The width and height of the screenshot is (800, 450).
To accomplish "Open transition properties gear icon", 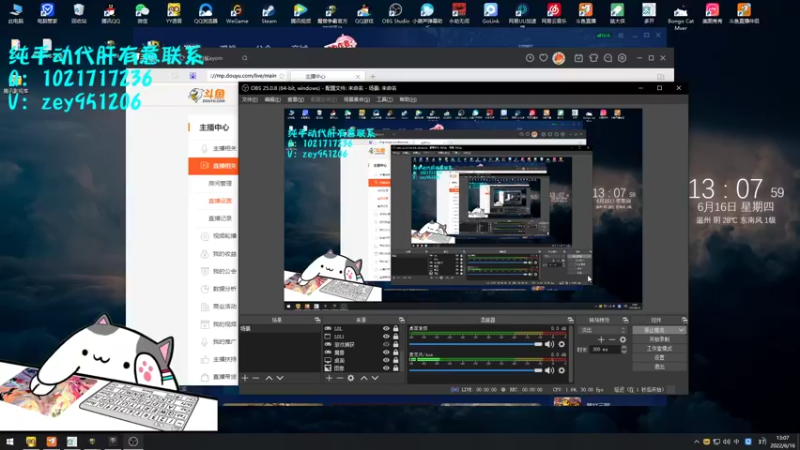I will coord(622,340).
